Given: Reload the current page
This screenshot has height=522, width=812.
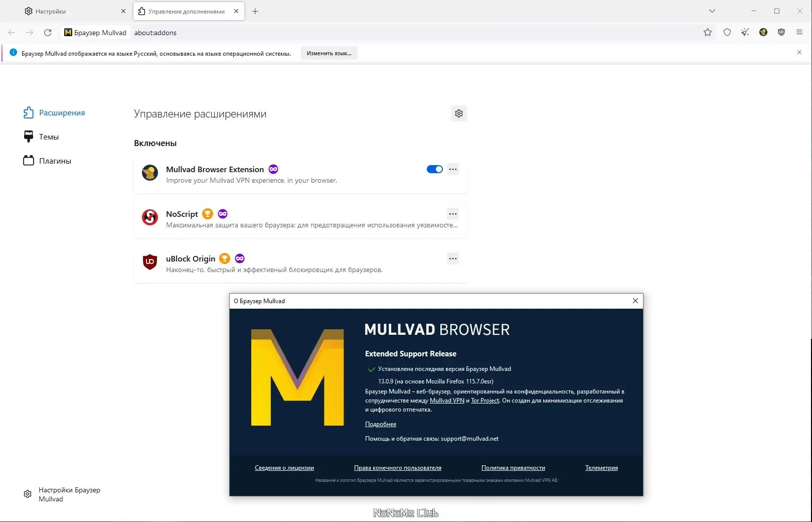Looking at the screenshot, I should 48,33.
